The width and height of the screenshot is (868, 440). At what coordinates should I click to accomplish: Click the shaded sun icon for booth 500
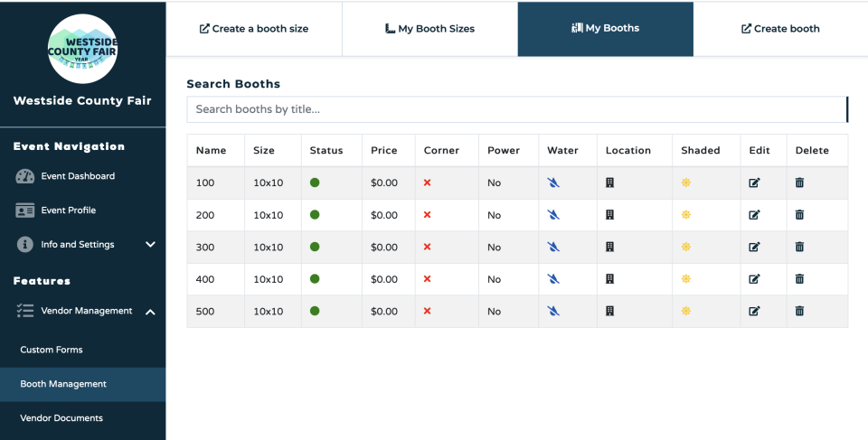point(686,311)
